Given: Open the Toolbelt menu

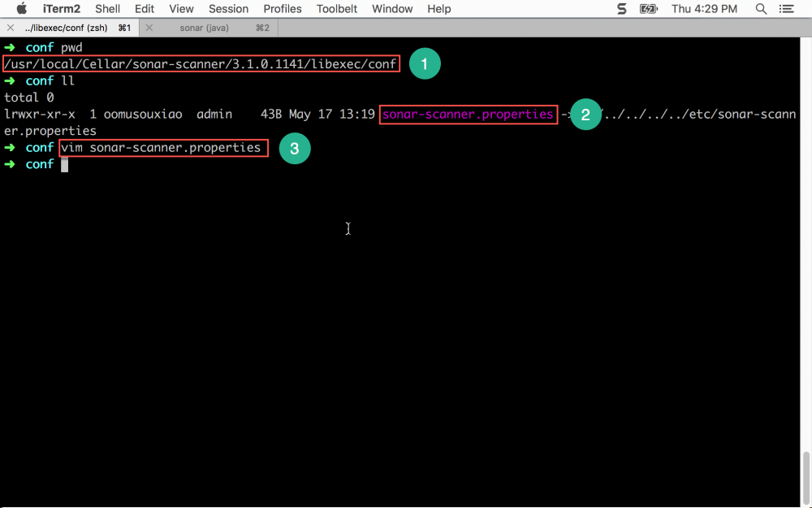Looking at the screenshot, I should [337, 9].
